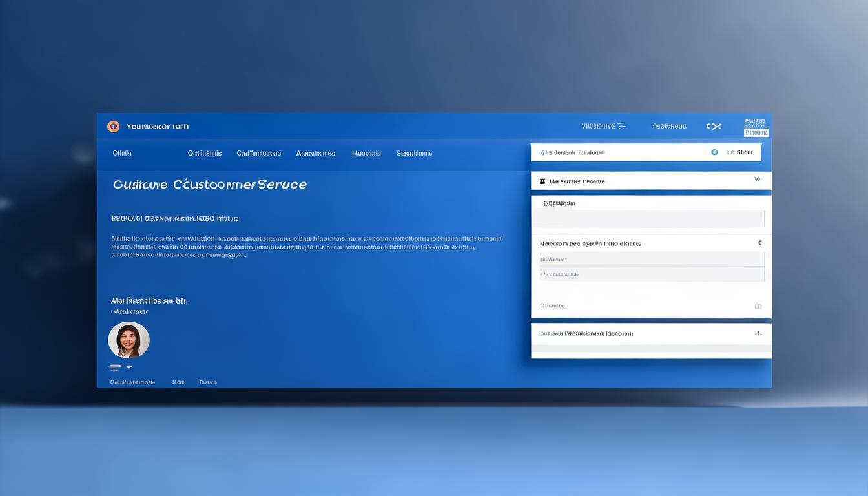Image resolution: width=868 pixels, height=496 pixels.
Task: Expand the second panel row using its chevron
Action: (758, 180)
